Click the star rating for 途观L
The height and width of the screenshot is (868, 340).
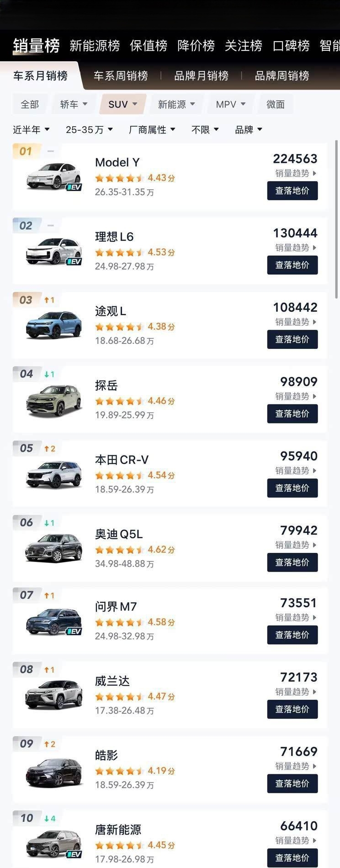click(119, 327)
